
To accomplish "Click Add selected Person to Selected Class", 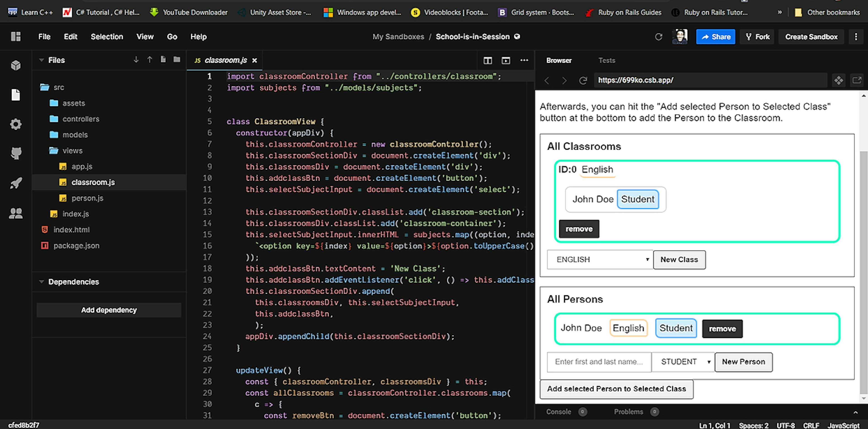I will tap(616, 389).
